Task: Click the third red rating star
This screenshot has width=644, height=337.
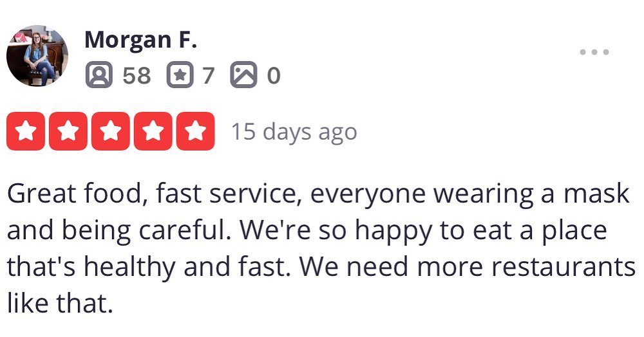Action: [111, 131]
